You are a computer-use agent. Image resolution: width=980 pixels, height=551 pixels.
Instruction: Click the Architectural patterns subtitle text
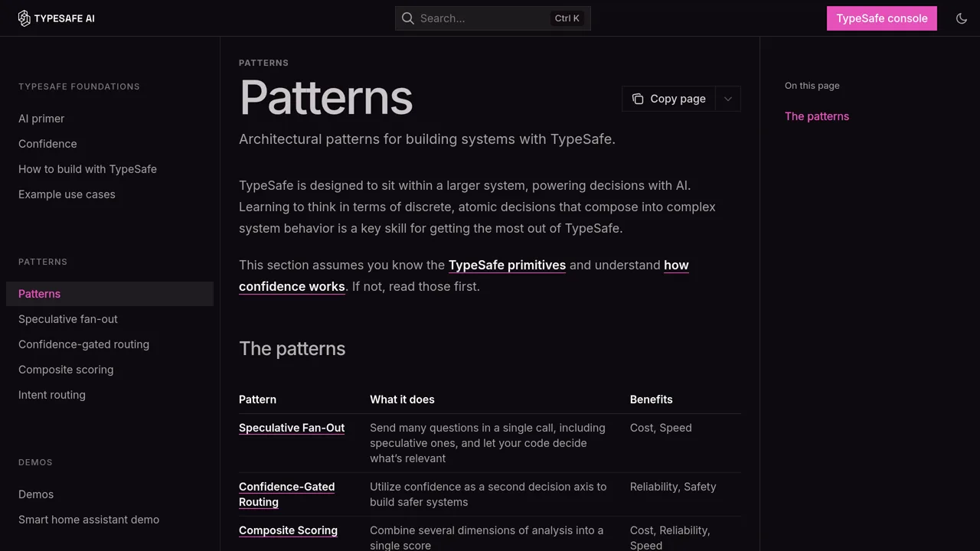(427, 139)
